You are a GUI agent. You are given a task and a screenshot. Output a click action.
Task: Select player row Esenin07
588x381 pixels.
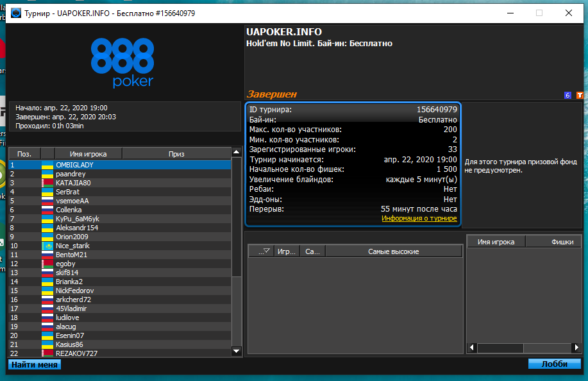click(120, 336)
